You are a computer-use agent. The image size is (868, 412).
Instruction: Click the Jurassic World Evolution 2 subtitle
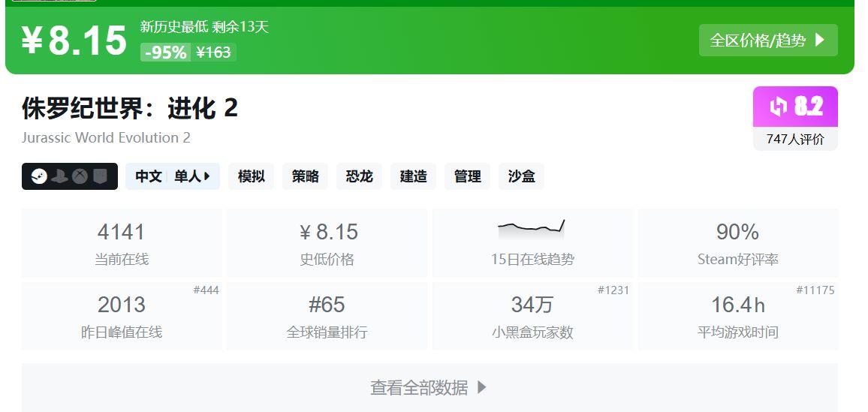tap(106, 137)
